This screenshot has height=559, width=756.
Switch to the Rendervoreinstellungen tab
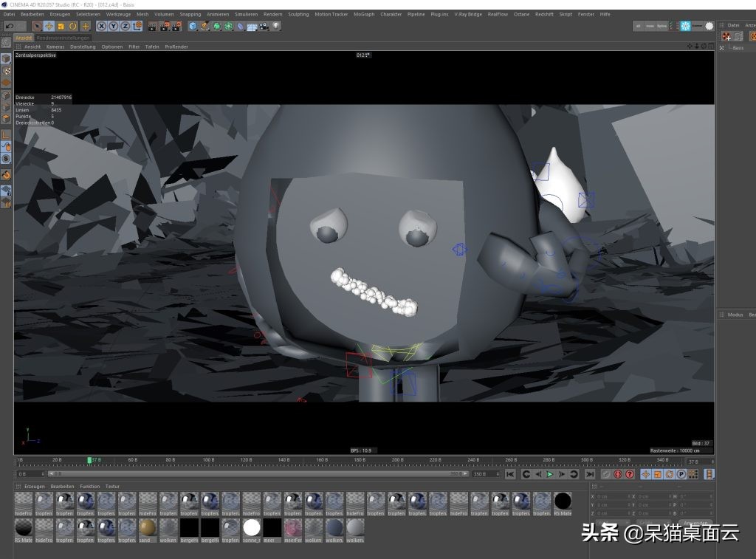pyautogui.click(x=63, y=38)
